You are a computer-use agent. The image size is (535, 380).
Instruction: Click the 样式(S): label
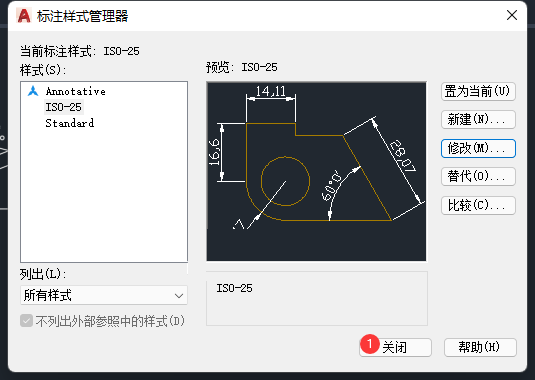point(43,70)
